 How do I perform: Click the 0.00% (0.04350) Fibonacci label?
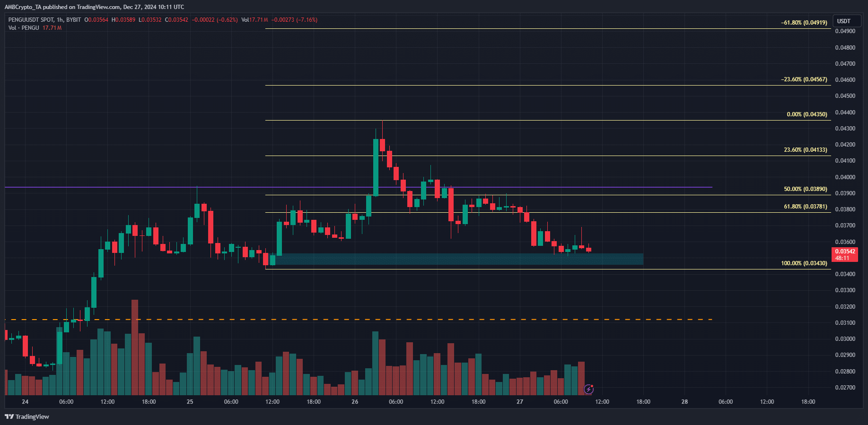tap(807, 114)
